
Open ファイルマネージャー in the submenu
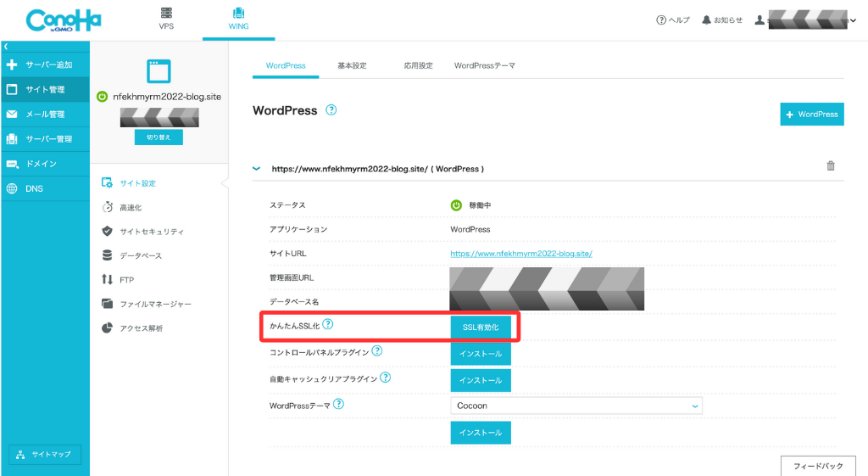coord(147,304)
